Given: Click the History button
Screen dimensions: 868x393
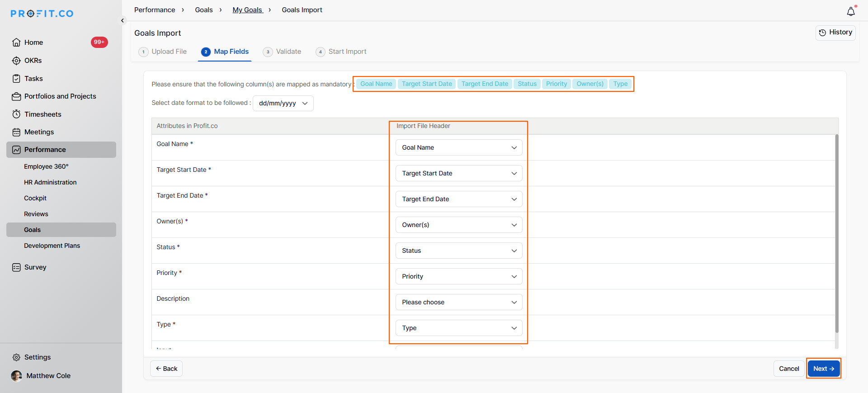Looking at the screenshot, I should click(835, 33).
